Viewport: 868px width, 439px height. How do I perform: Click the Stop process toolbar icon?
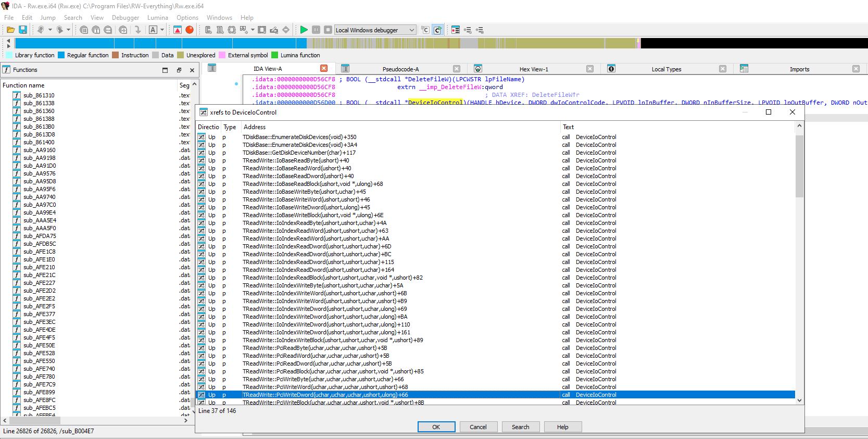tap(328, 30)
